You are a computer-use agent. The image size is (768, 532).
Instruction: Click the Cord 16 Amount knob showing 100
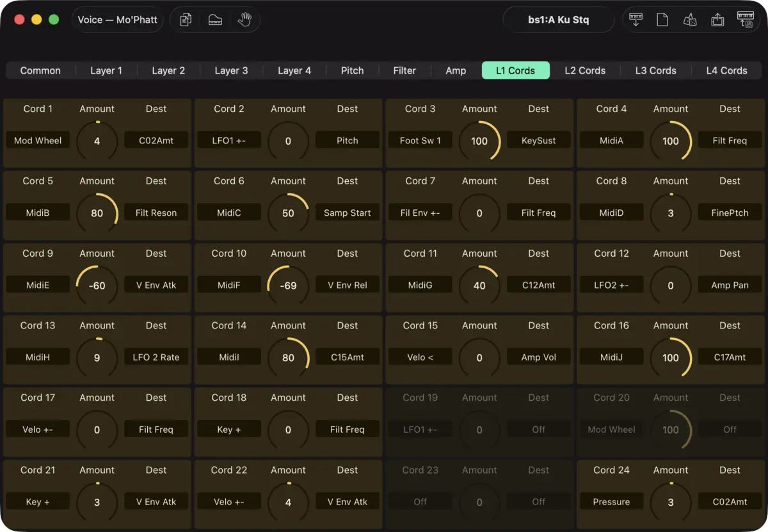click(671, 358)
